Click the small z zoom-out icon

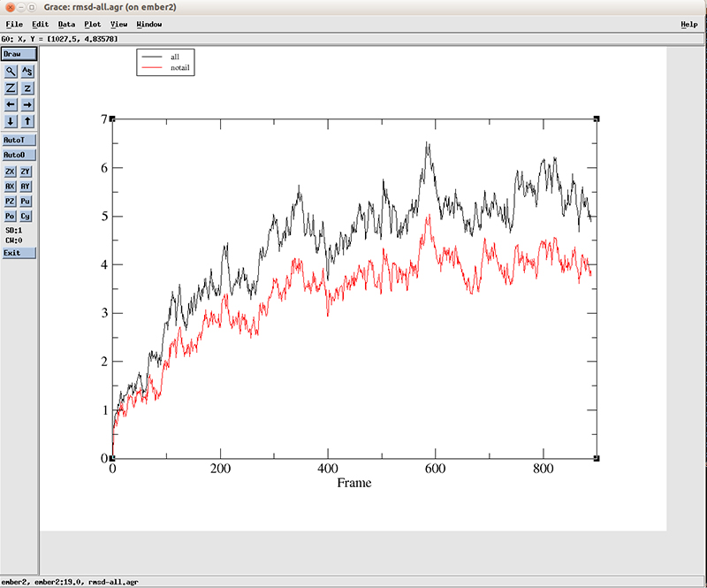point(27,88)
